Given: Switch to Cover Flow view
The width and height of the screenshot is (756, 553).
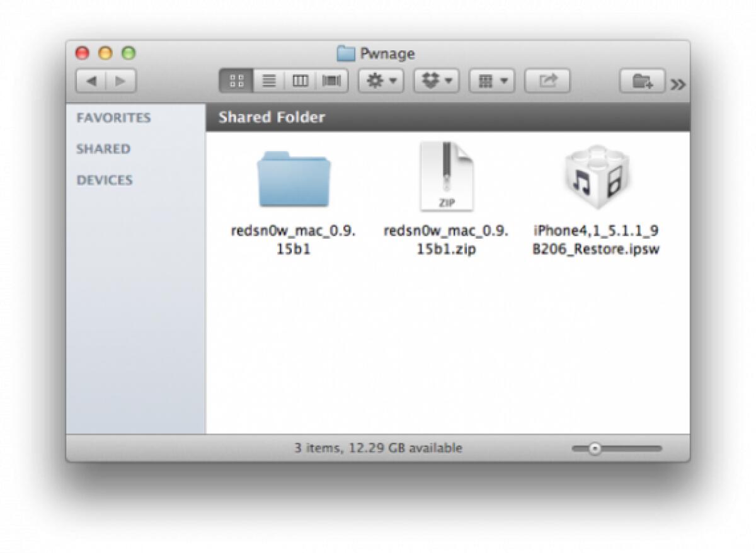Looking at the screenshot, I should pos(331,80).
